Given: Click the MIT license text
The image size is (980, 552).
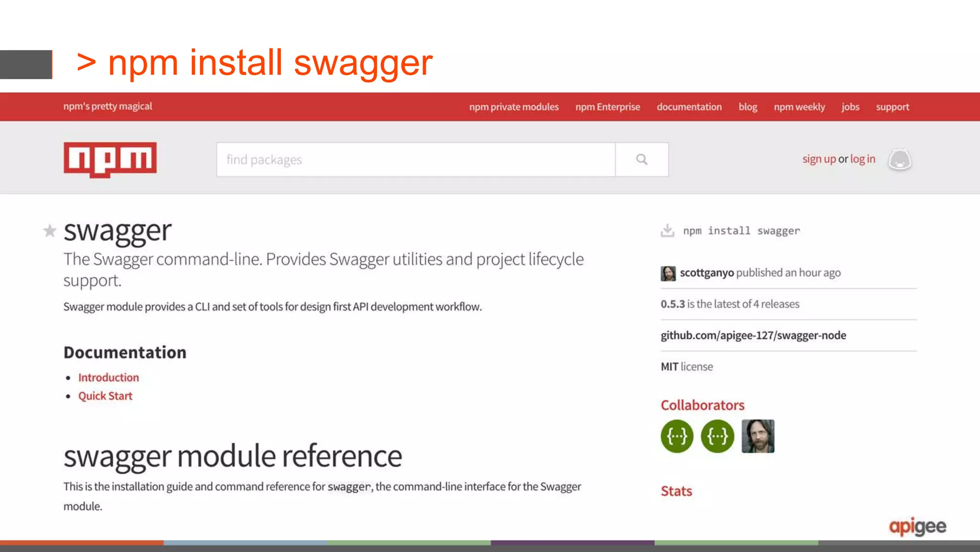Looking at the screenshot, I should 687,367.
